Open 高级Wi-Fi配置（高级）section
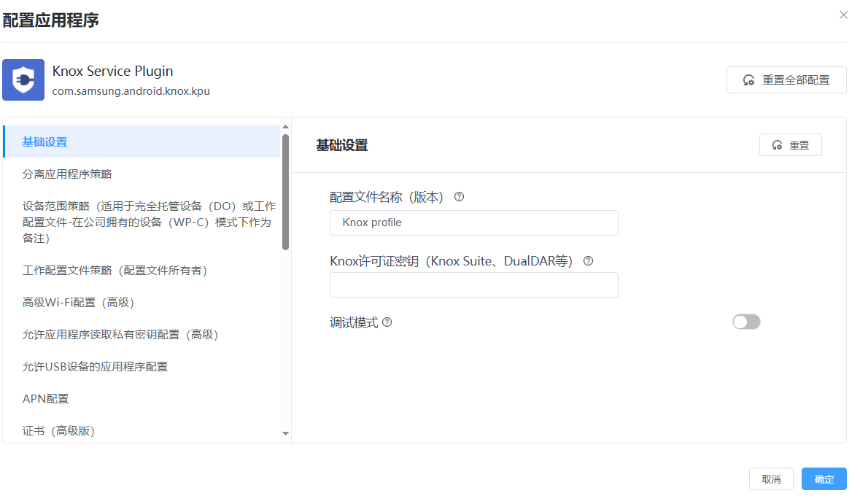Viewport: 860px width, 504px height. click(142, 302)
